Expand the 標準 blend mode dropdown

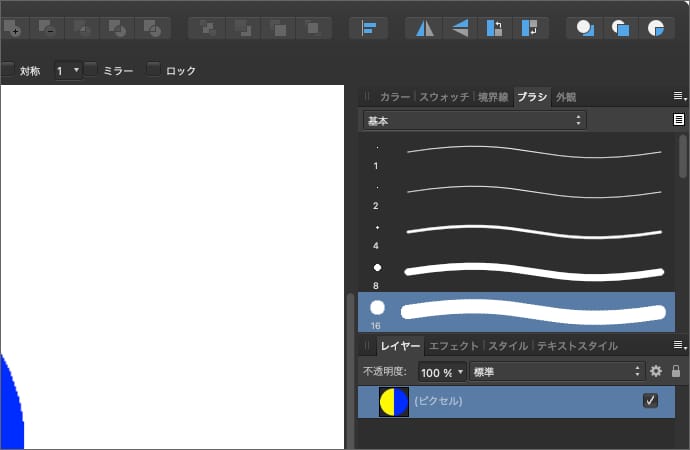tap(556, 371)
